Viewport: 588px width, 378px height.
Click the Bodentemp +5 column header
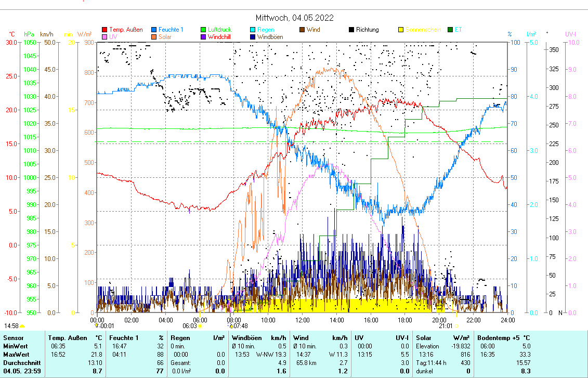click(504, 338)
